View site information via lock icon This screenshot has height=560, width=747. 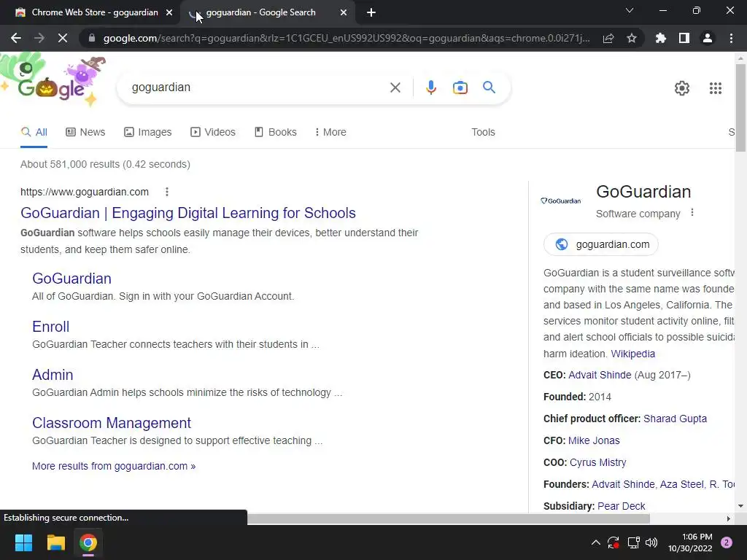[x=92, y=38]
